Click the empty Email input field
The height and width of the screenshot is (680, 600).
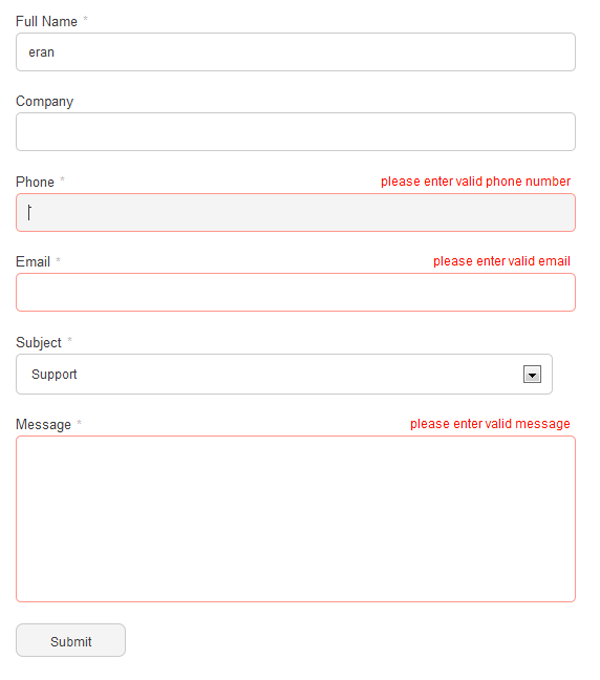[296, 292]
